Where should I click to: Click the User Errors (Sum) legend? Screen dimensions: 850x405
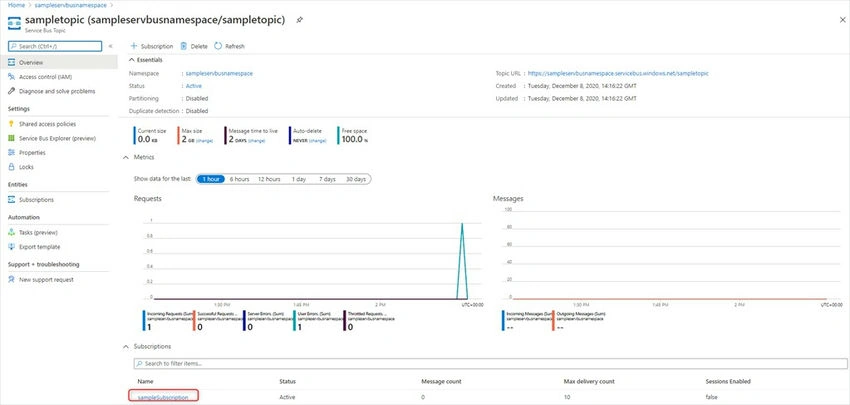click(x=317, y=320)
